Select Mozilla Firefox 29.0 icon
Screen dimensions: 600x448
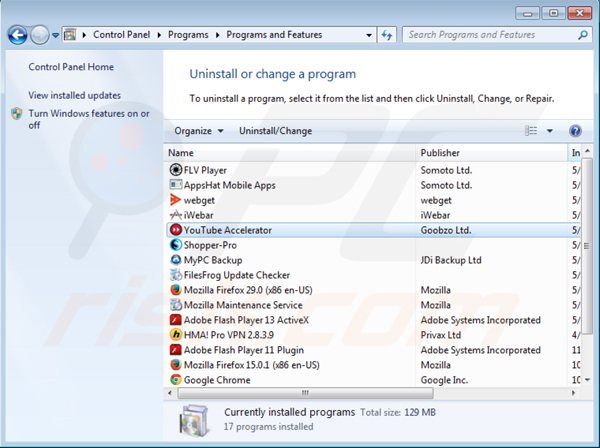point(176,290)
